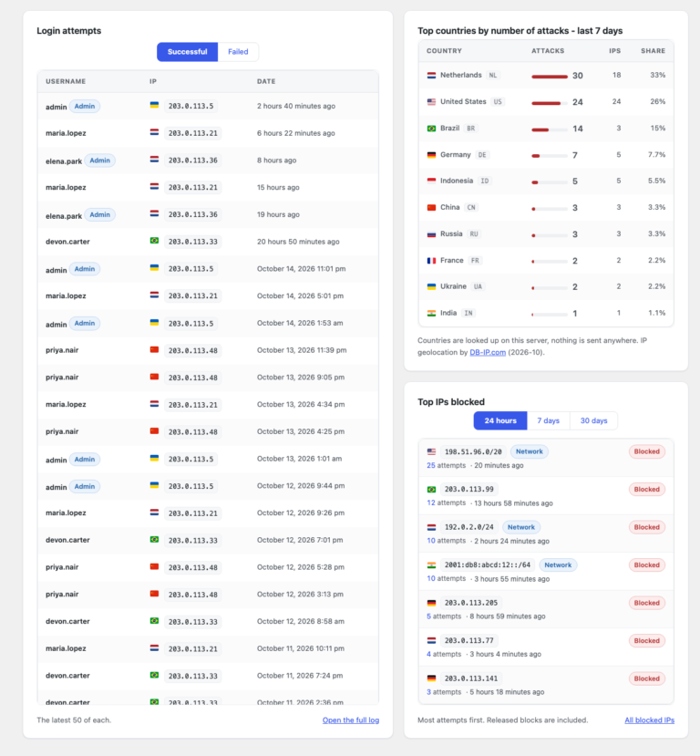Click the Russia flag icon

pos(432,233)
